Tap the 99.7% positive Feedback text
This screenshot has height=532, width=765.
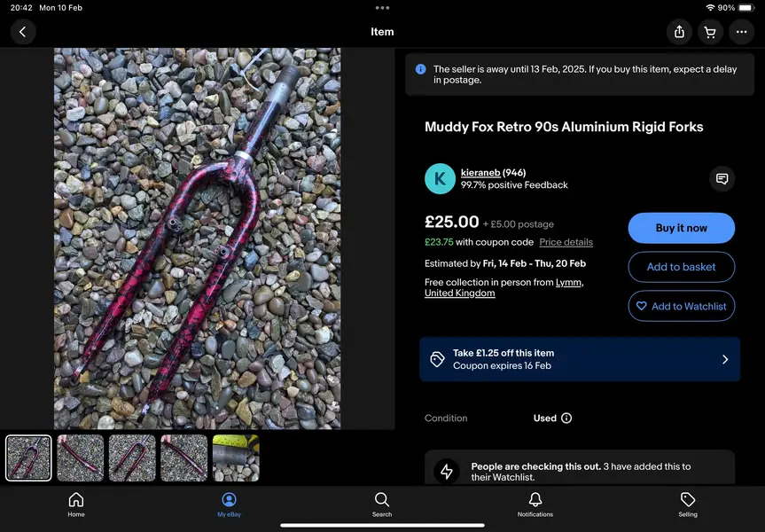click(514, 185)
